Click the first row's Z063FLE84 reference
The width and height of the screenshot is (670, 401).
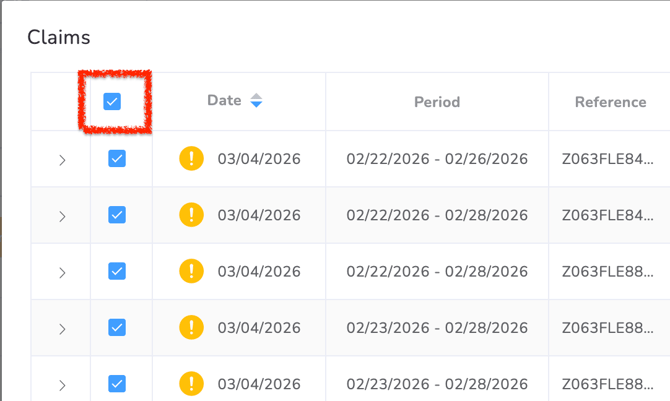[x=609, y=159]
